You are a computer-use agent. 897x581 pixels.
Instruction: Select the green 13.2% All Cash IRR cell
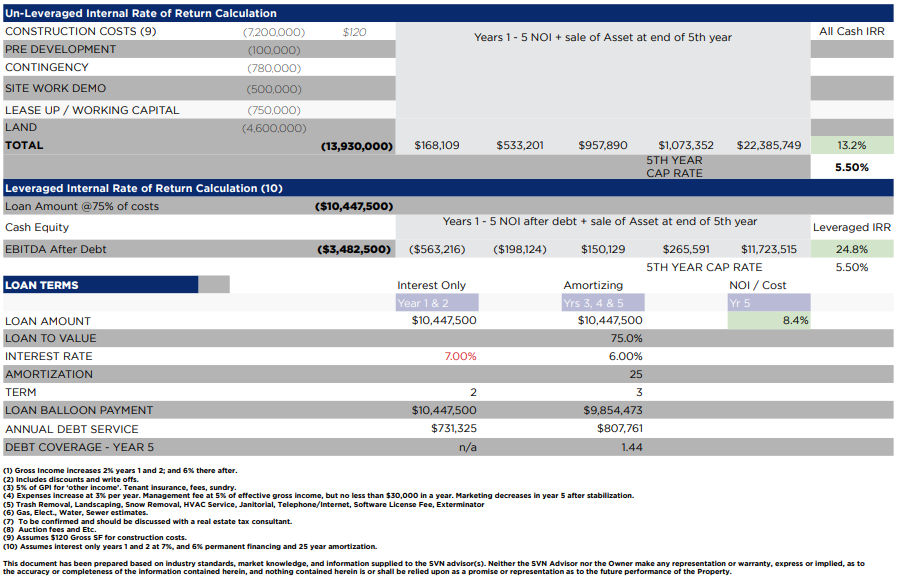coord(851,146)
